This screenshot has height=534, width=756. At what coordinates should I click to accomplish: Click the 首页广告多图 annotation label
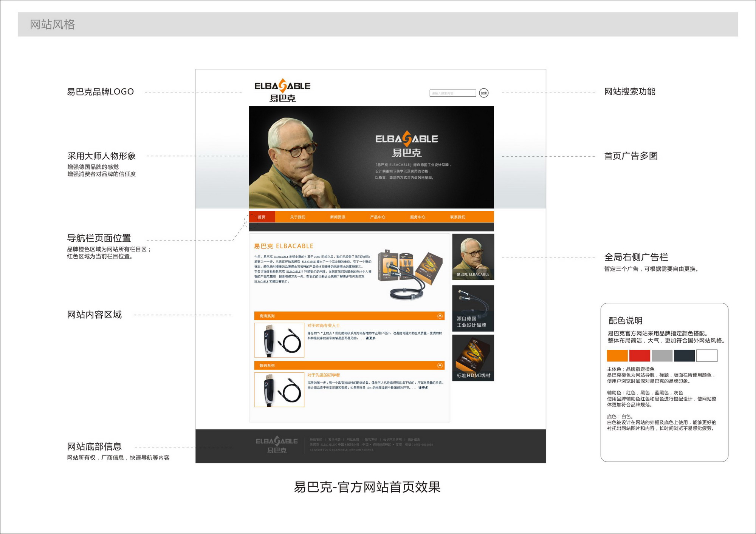[x=631, y=156]
